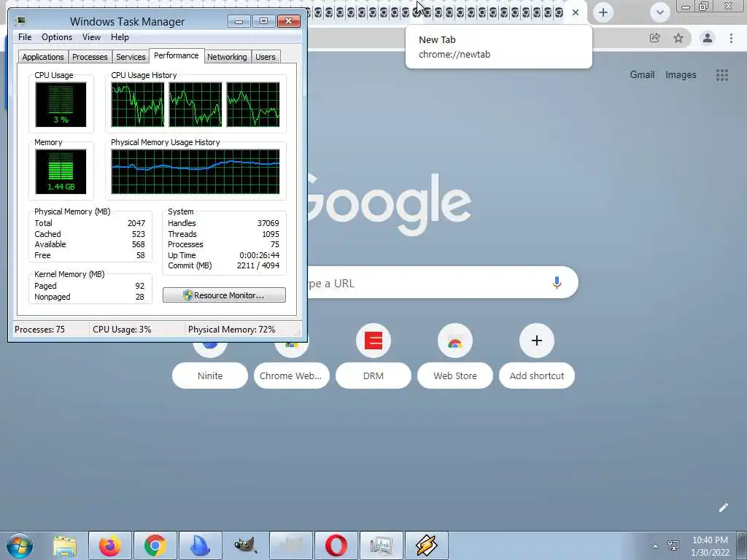Open the Chrome profile avatar menu

point(708,38)
